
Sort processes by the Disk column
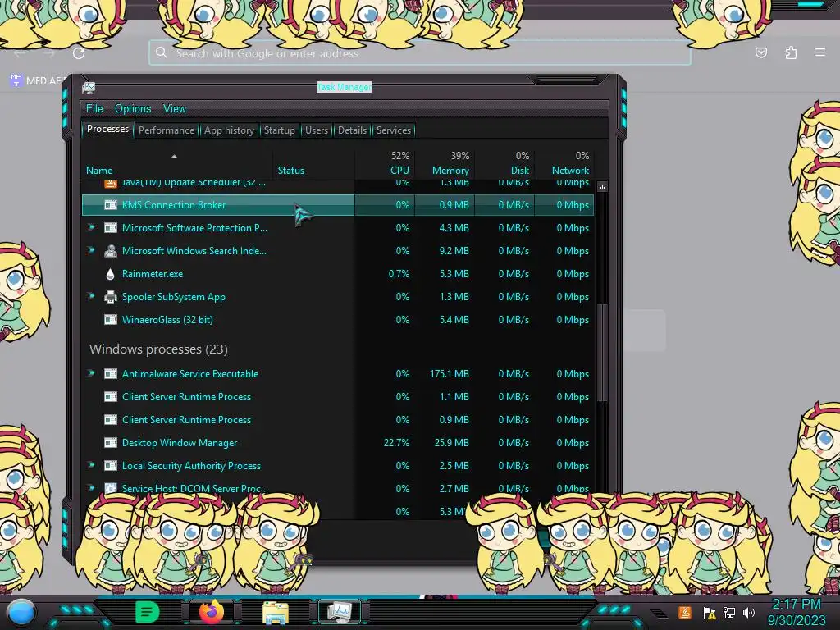(504, 163)
